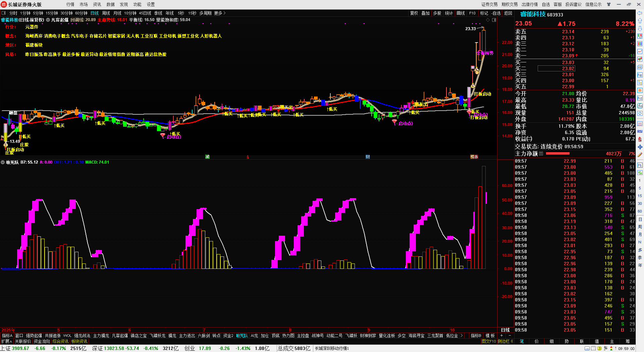Toggle the 凡客起爆 indicator circle icon
This screenshot has height=352, width=644.
48,20
